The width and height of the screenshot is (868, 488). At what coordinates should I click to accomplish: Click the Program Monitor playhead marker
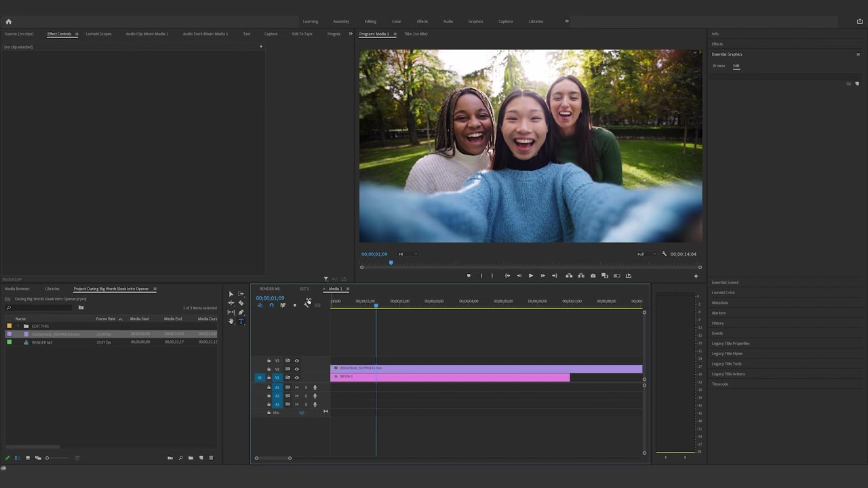tap(391, 263)
